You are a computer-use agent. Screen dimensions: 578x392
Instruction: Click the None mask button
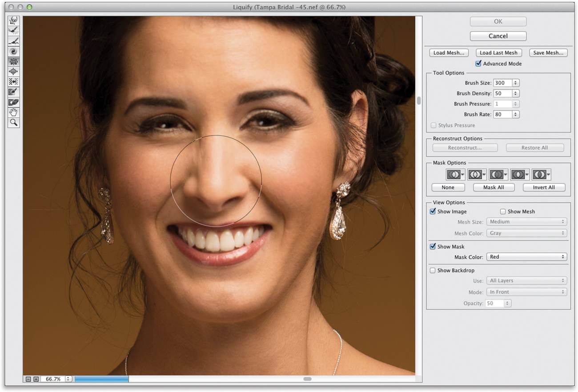click(448, 188)
